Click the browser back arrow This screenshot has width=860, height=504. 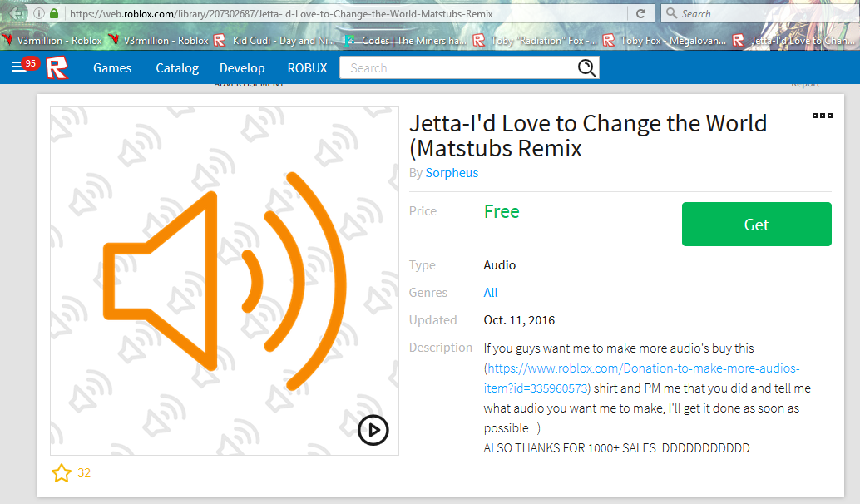tap(17, 13)
